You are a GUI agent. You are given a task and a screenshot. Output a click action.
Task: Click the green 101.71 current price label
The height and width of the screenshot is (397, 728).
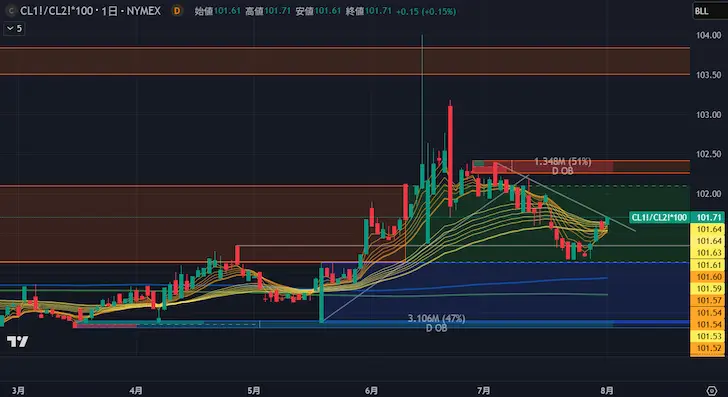coord(709,217)
